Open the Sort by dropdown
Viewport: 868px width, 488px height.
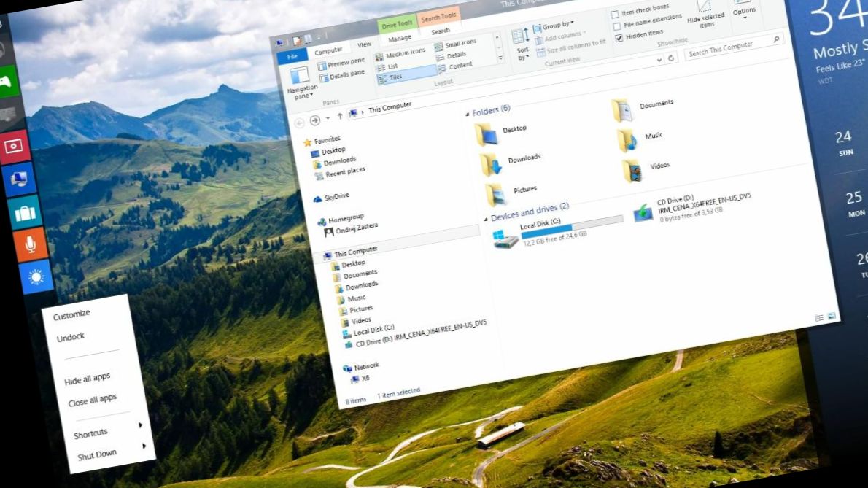521,44
